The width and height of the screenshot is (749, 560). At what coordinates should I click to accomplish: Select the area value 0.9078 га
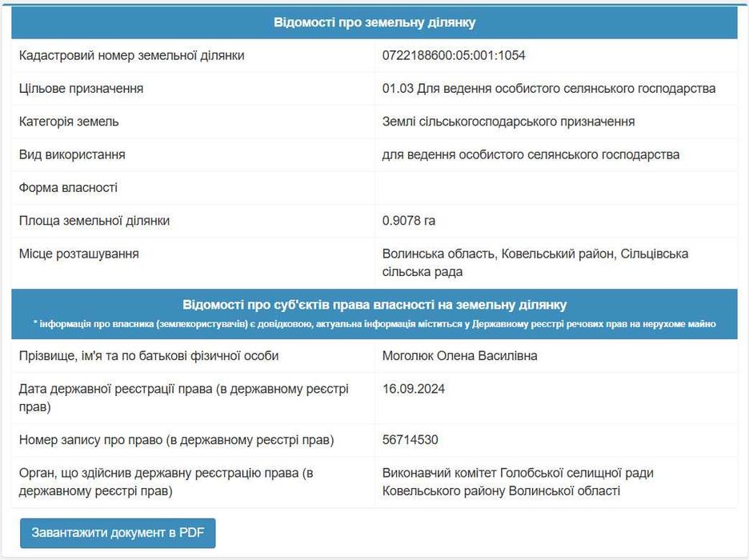pyautogui.click(x=409, y=220)
